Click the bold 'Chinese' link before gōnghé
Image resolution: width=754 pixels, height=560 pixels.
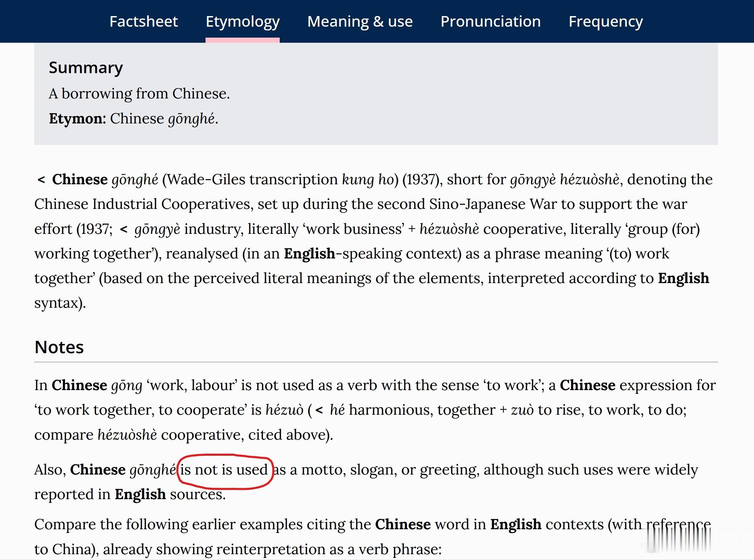point(80,179)
